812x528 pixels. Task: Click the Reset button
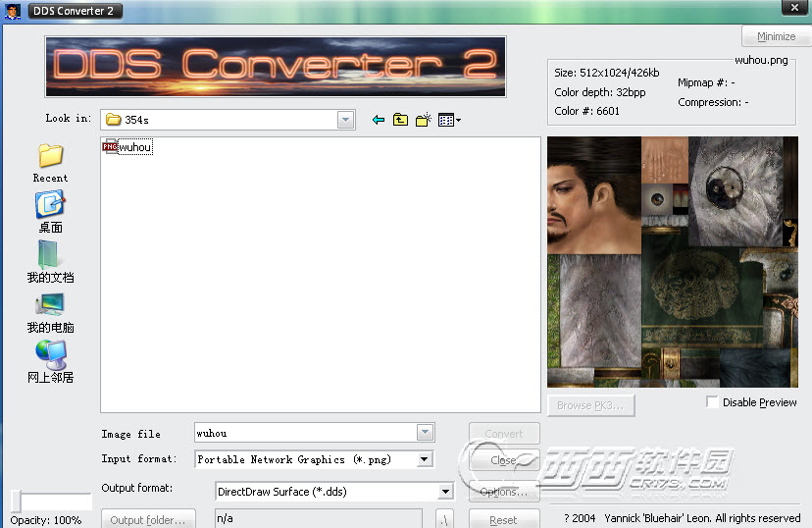(x=504, y=519)
